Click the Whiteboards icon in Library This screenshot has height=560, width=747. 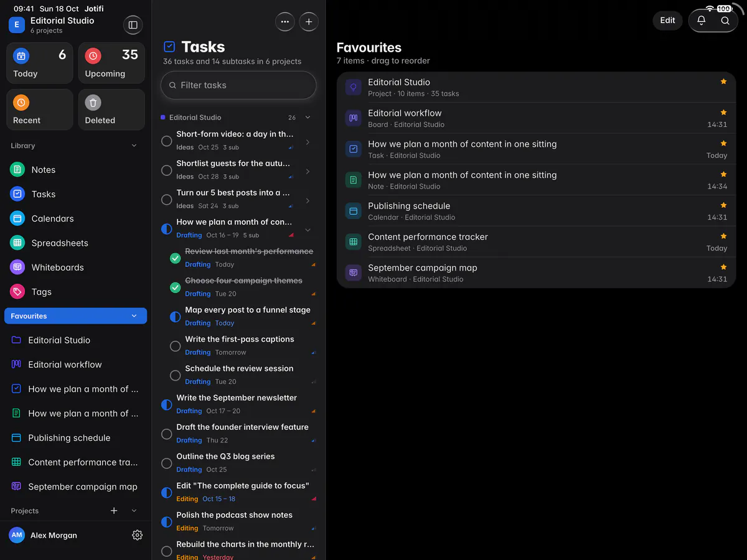tap(17, 267)
